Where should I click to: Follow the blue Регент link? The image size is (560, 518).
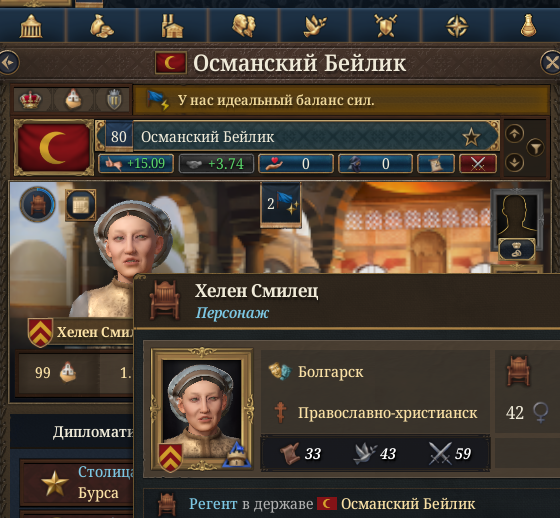(x=213, y=504)
